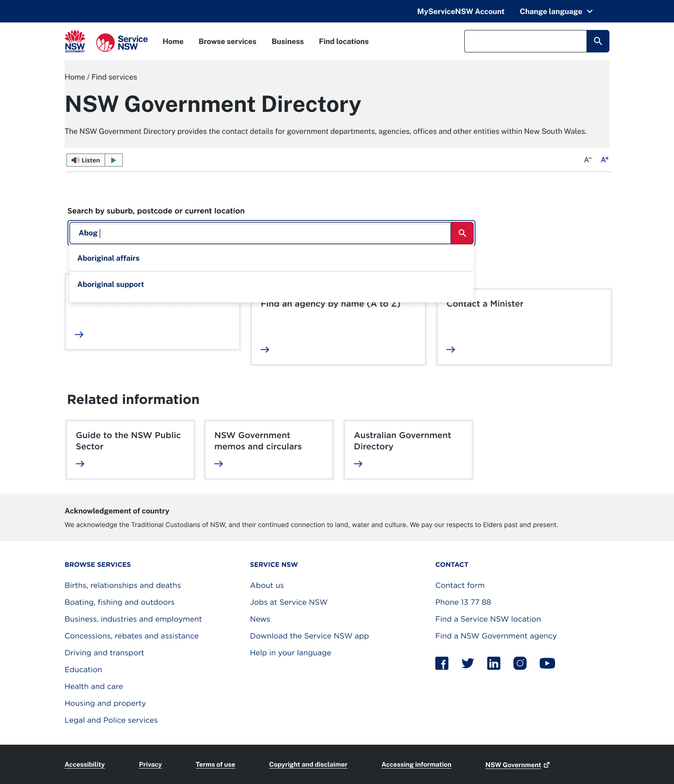This screenshot has height=784, width=674.
Task: Open Download the Service NSW app link
Action: 309,636
